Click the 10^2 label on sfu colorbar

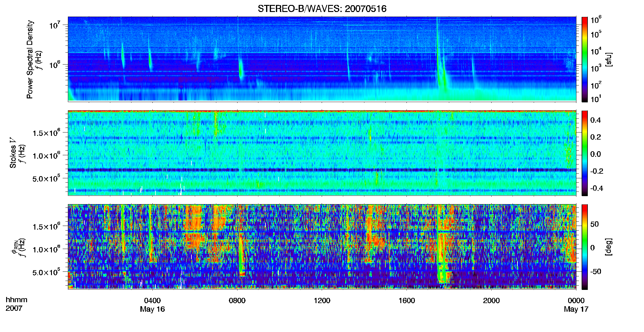[596, 85]
